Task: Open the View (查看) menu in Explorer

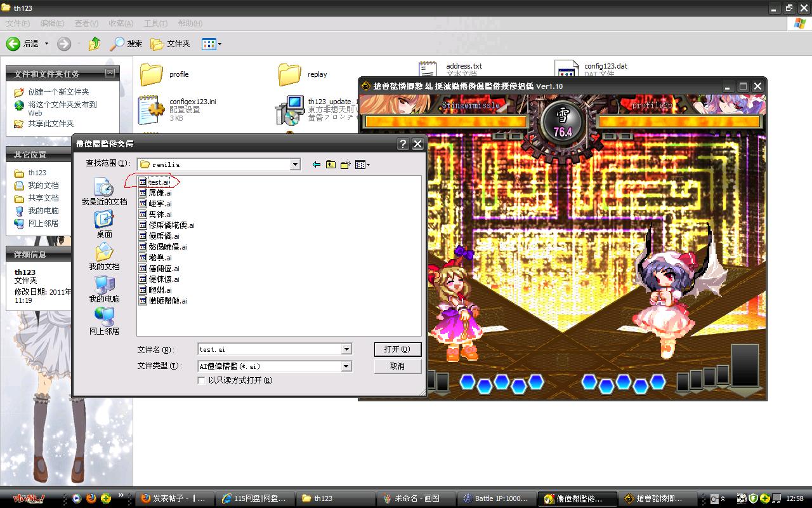Action: [86, 23]
